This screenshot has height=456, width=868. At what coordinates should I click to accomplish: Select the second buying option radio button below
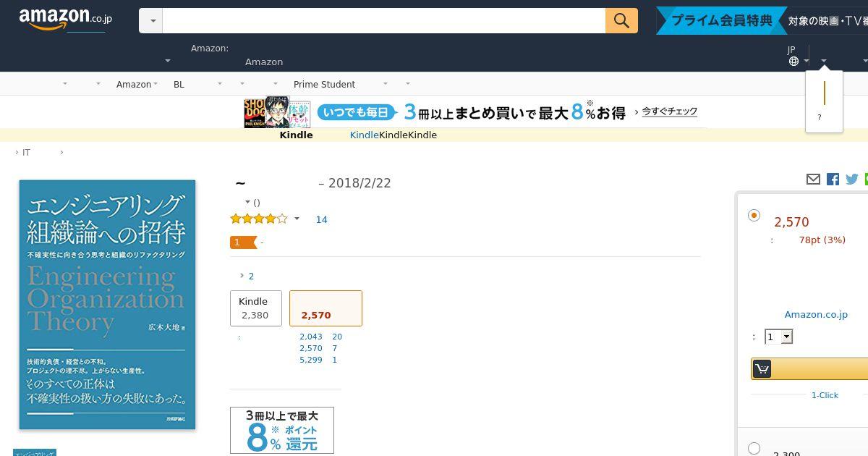[x=754, y=448]
